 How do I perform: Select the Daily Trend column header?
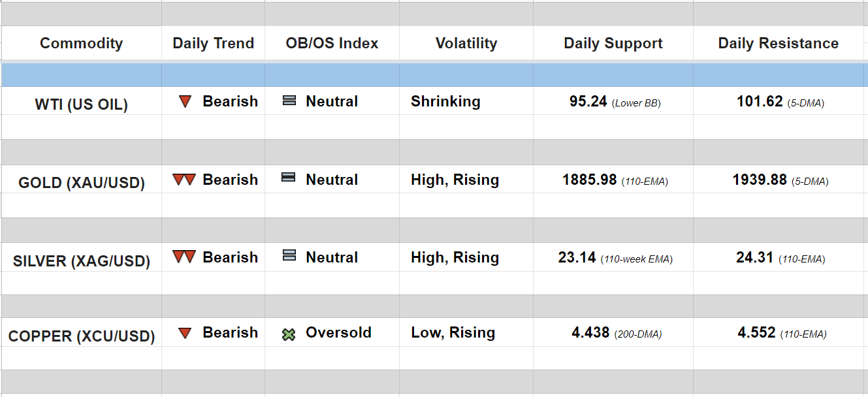pyautogui.click(x=213, y=43)
